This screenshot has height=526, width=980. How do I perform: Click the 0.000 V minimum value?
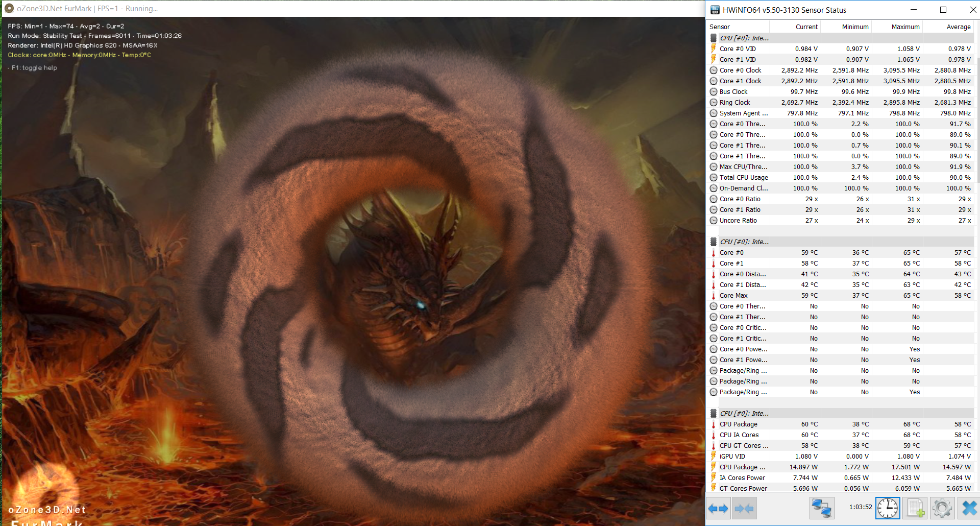point(857,456)
